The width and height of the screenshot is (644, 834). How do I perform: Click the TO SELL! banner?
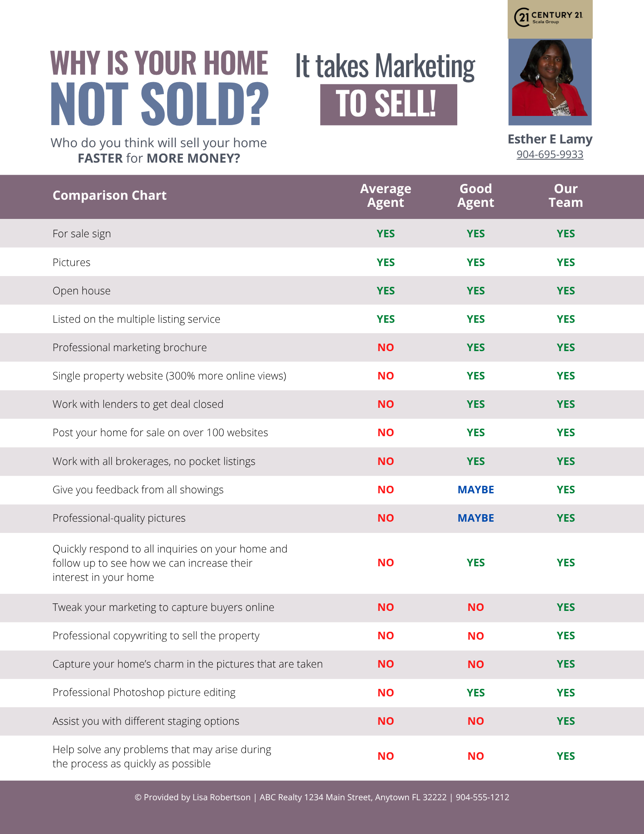[x=388, y=104]
